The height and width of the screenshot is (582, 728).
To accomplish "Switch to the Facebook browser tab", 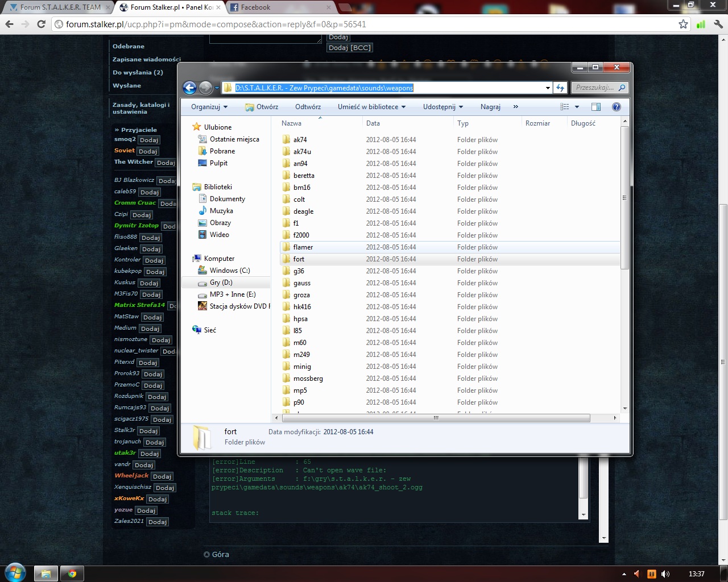I will tap(281, 7).
